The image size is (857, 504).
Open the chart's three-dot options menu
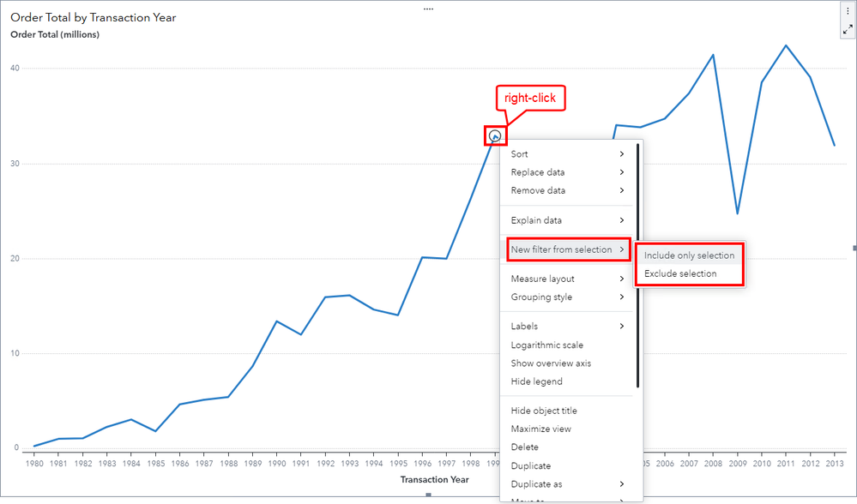click(x=848, y=11)
